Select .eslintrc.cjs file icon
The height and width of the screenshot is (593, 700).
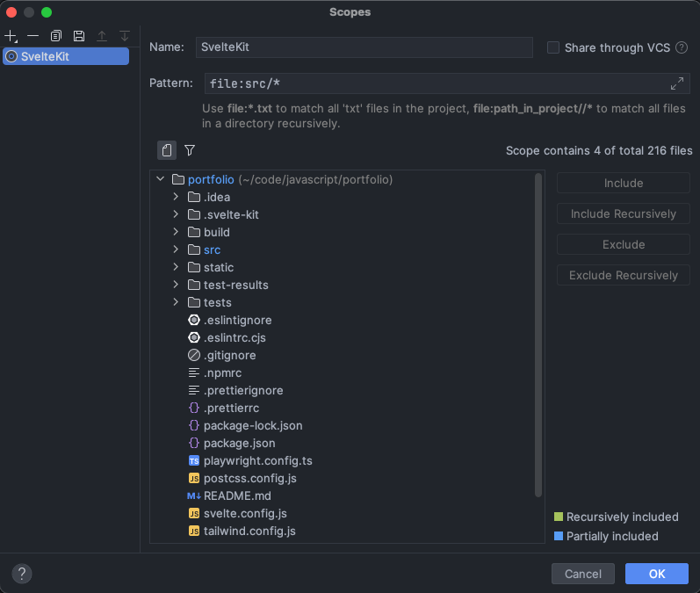coord(194,337)
